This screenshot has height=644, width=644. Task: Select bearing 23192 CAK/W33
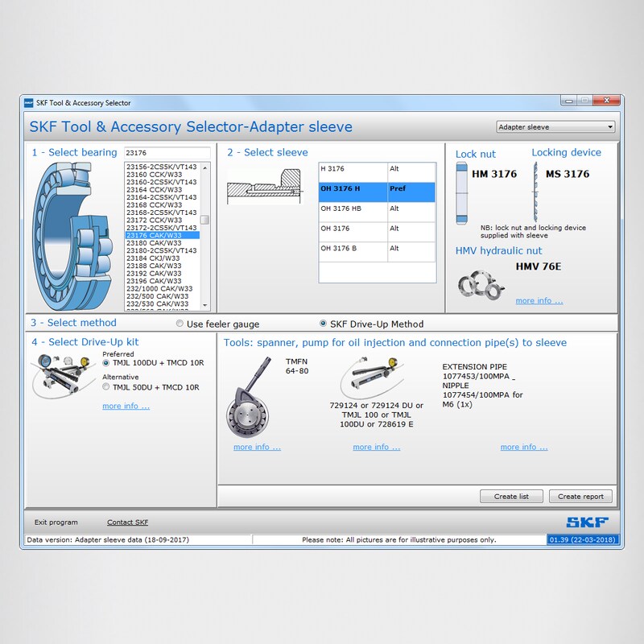point(162,273)
